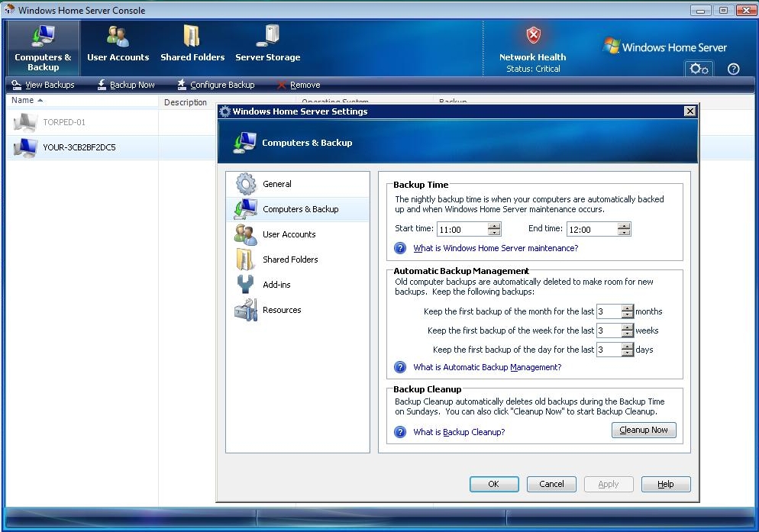Open the Computers & Backup console tab
This screenshot has height=532, width=759.
pos(43,48)
